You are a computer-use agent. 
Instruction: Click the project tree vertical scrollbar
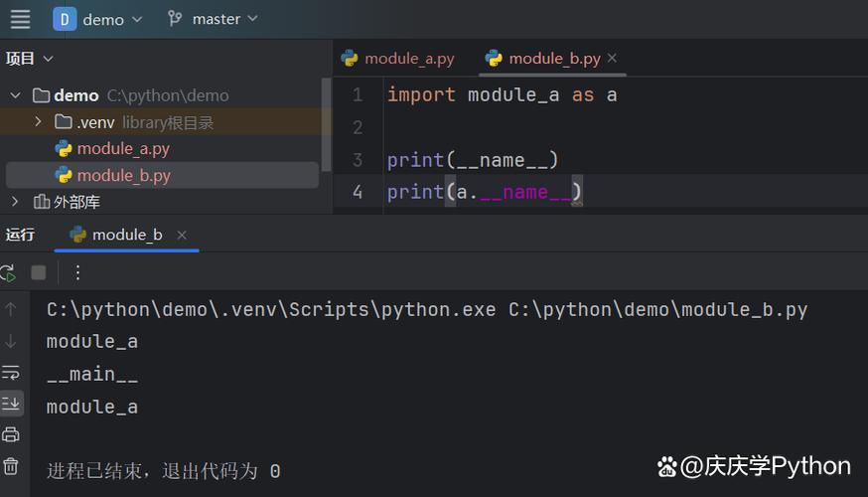[326, 124]
